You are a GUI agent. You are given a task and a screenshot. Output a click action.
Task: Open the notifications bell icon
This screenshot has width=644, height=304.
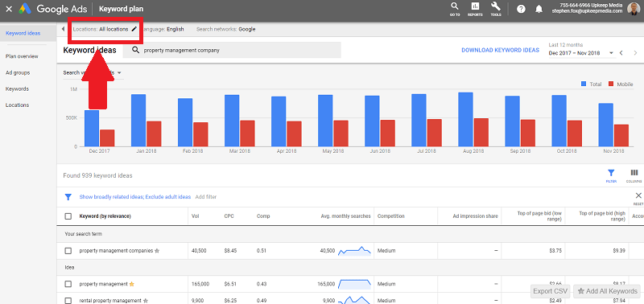pos(539,9)
